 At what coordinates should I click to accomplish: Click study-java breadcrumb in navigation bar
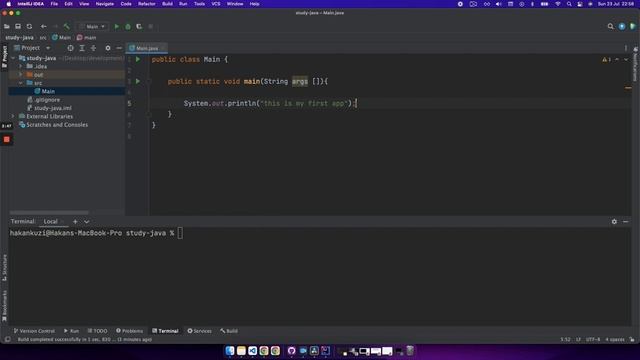pos(19,38)
